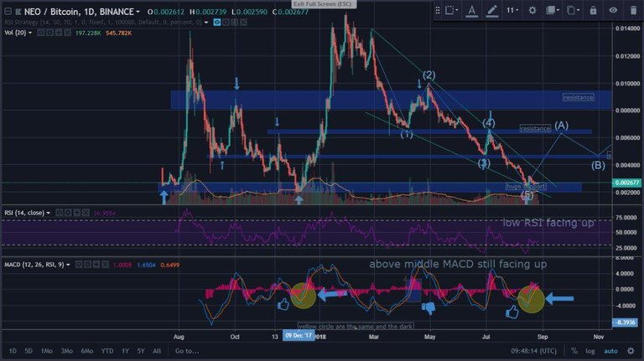This screenshot has height=361, width=644.
Task: Toggle drawing visibility with eye icon
Action: coord(613,10)
